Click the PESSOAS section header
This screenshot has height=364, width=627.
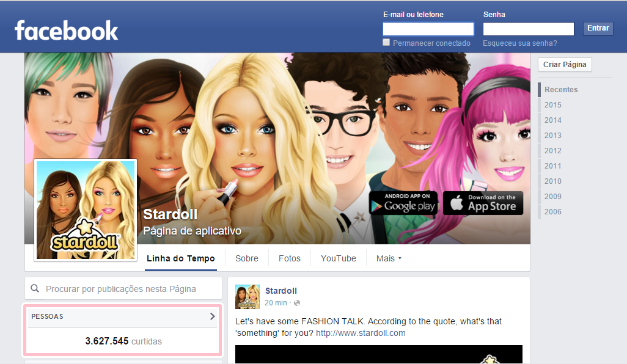(47, 316)
